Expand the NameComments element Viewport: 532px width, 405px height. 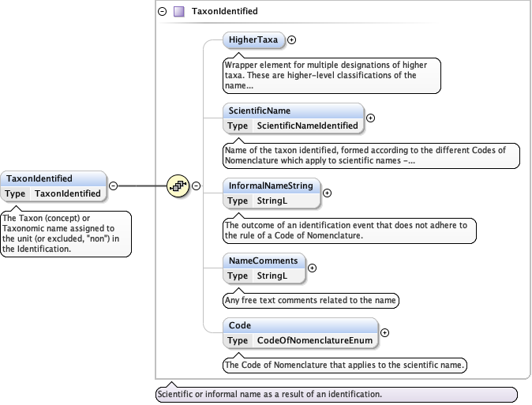[x=312, y=268]
